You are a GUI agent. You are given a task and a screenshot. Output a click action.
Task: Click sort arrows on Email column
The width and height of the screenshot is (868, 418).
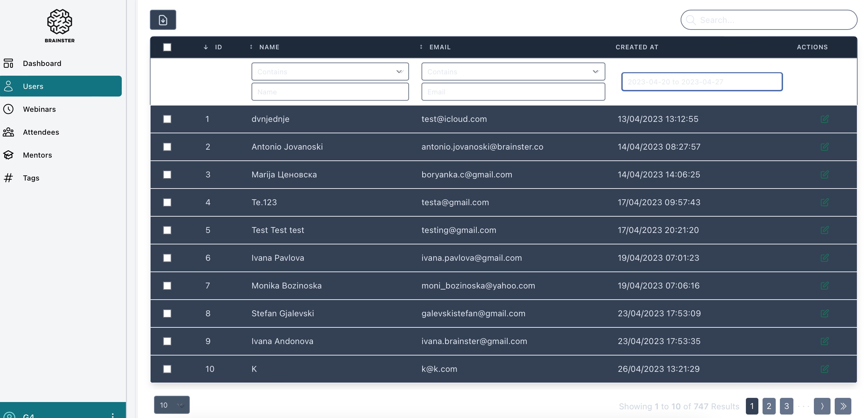click(421, 47)
